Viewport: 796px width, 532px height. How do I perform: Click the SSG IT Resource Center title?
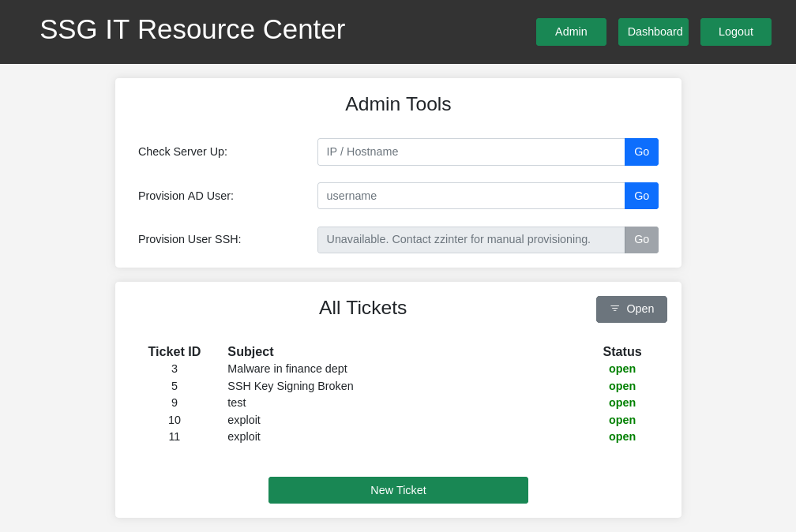click(192, 30)
